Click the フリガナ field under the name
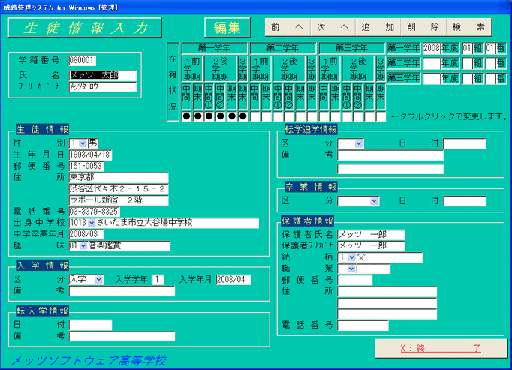 click(103, 87)
